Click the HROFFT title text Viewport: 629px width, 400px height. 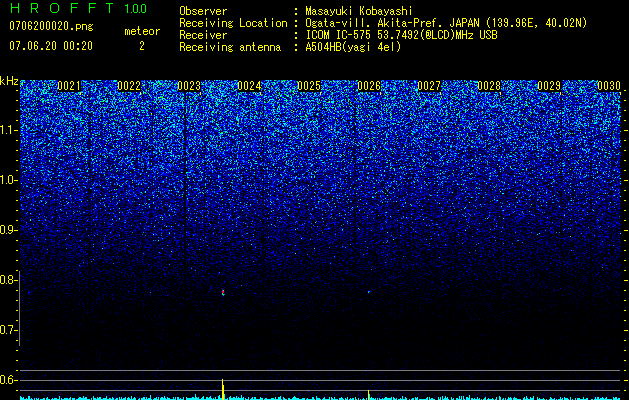pos(62,8)
